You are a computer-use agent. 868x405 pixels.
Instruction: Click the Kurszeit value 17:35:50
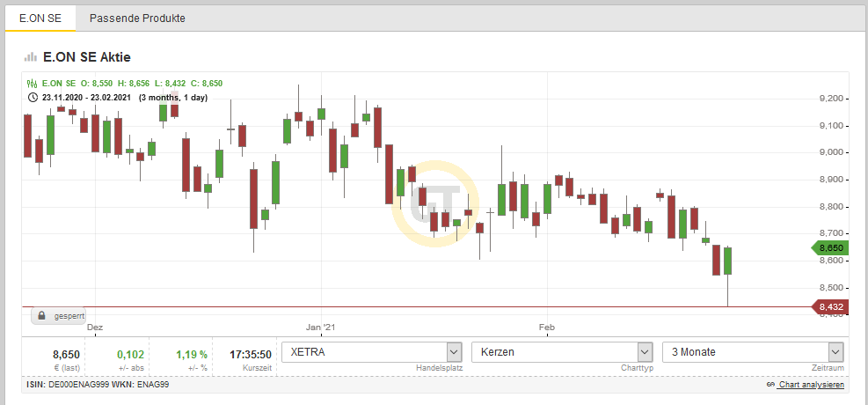tap(251, 355)
